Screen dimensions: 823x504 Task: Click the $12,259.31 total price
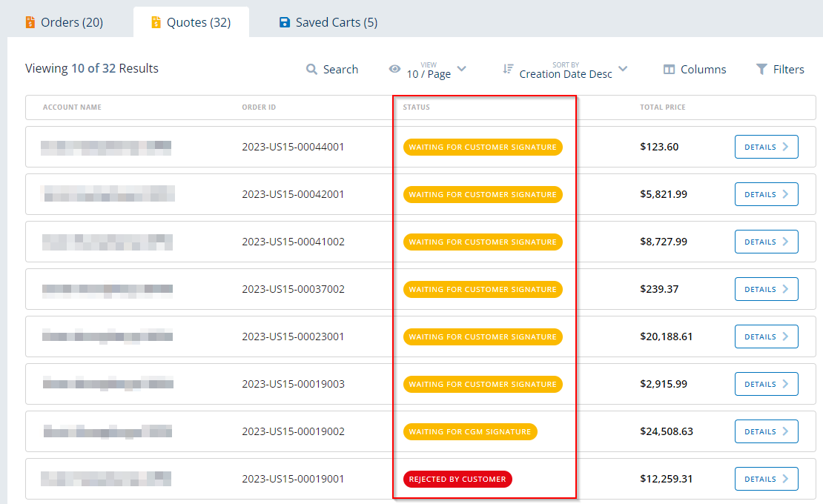(667, 479)
